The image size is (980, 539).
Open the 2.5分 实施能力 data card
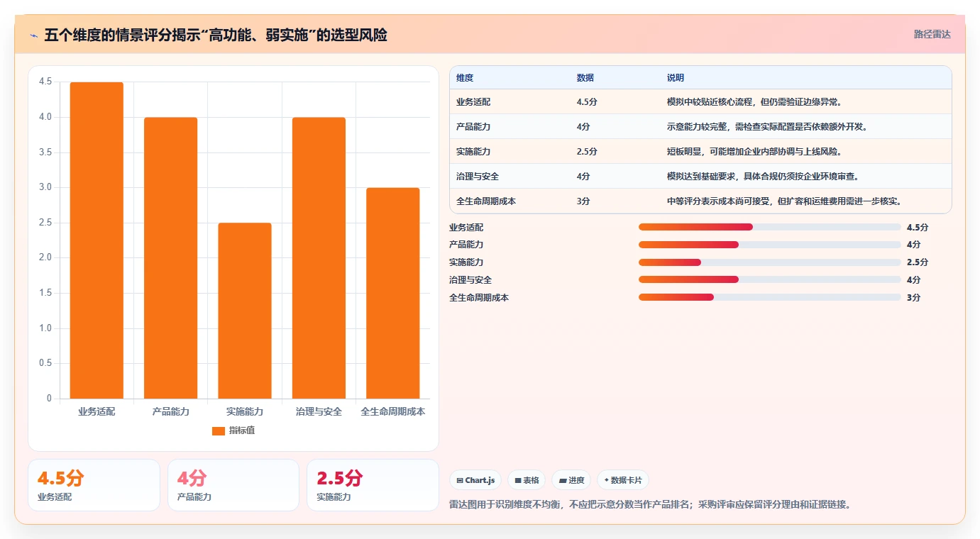(373, 485)
